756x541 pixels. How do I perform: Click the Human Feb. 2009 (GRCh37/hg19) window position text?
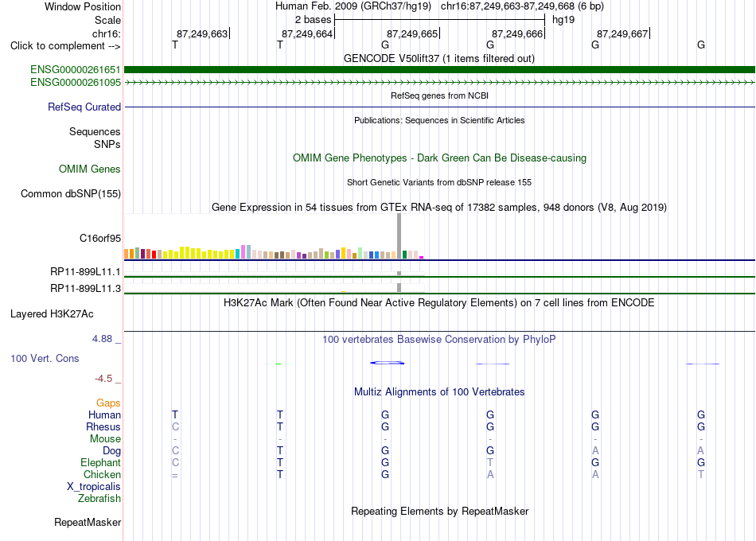coord(353,6)
